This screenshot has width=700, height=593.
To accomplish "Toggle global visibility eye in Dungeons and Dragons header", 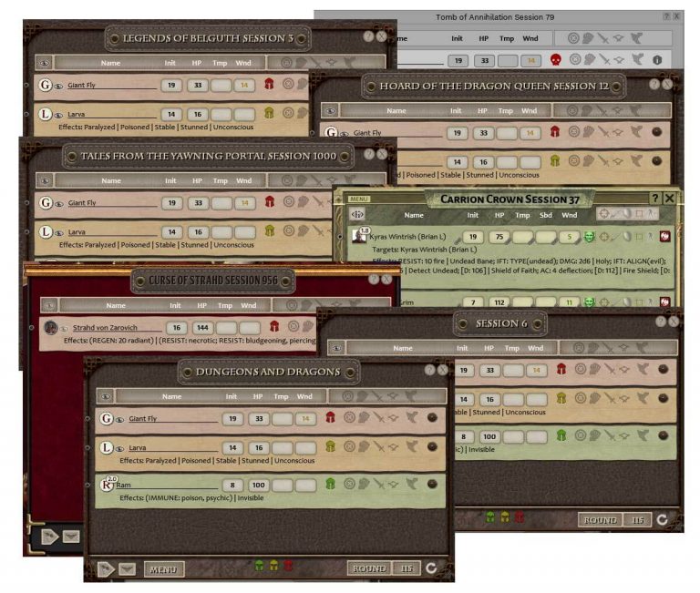I will (x=106, y=396).
